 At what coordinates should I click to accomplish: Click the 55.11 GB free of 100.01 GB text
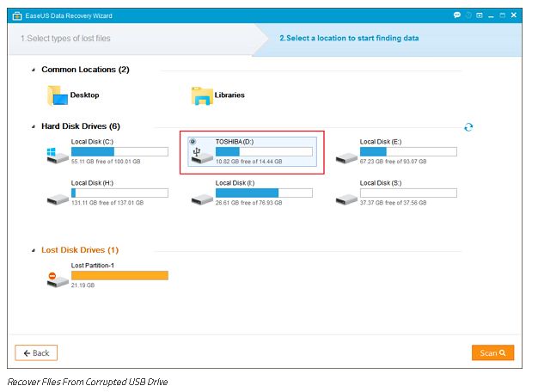pos(106,162)
